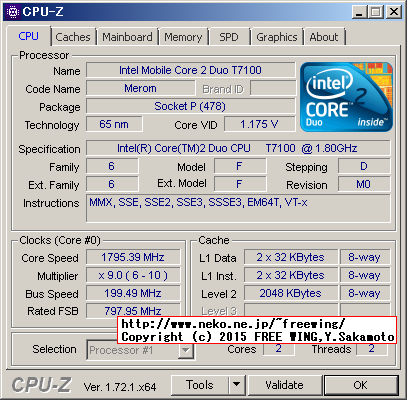Click the Ext. Model value field
This screenshot has width=407, height=400.
click(240, 184)
